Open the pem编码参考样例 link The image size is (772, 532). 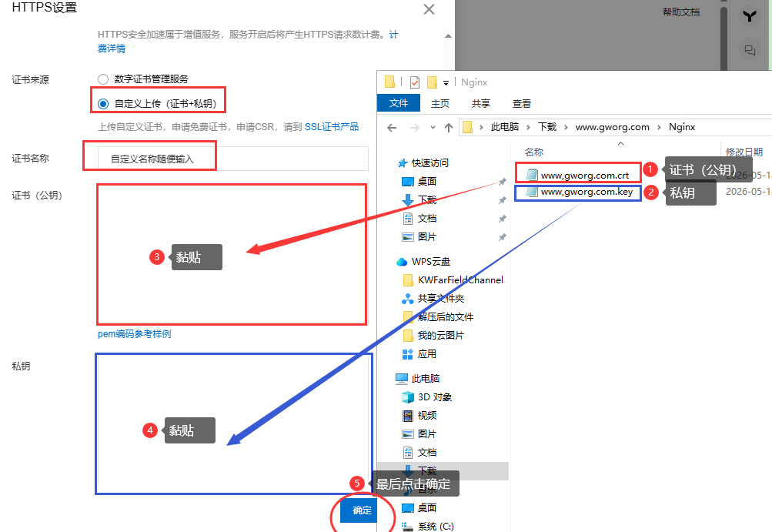pos(135,334)
